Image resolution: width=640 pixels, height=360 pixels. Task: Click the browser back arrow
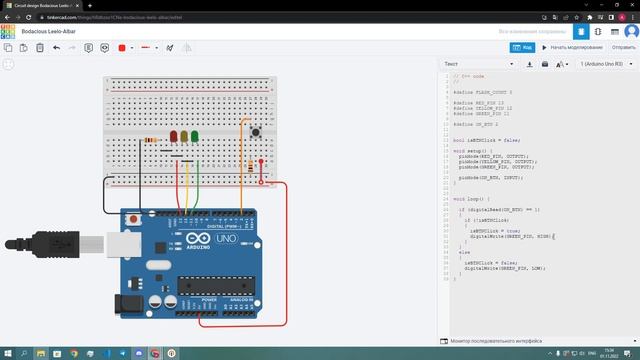(7, 18)
